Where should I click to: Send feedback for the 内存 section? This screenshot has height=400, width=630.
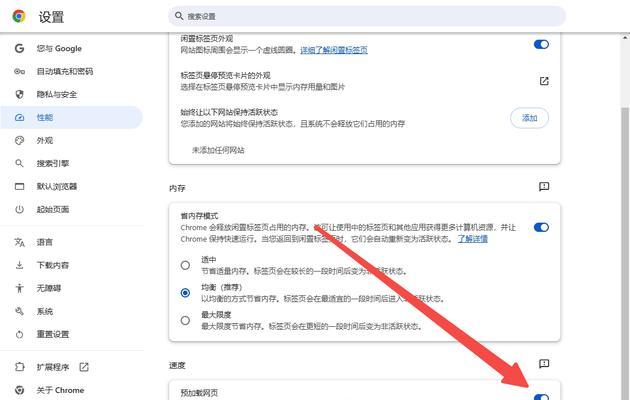click(x=544, y=187)
